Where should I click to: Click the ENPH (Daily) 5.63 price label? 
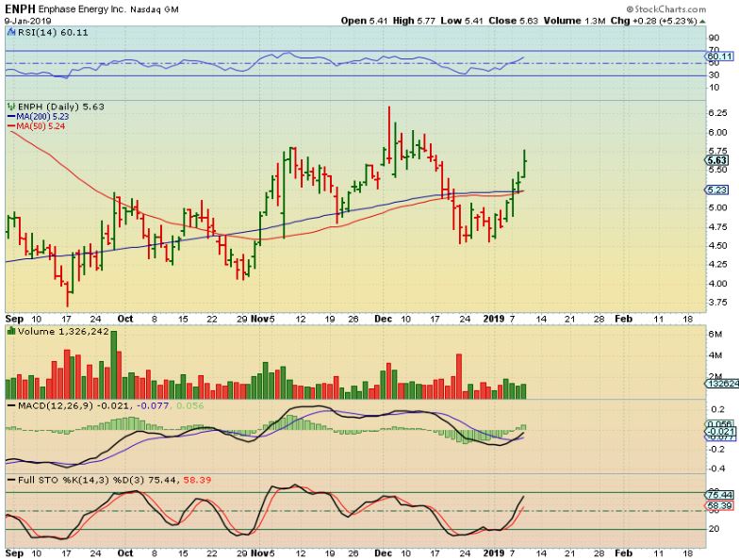[61, 107]
